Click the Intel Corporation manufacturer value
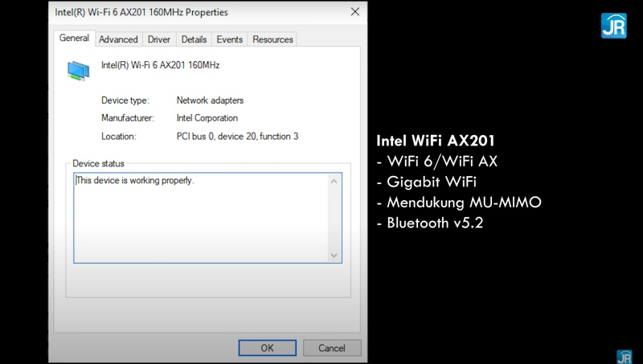This screenshot has width=643, height=364. tap(207, 118)
